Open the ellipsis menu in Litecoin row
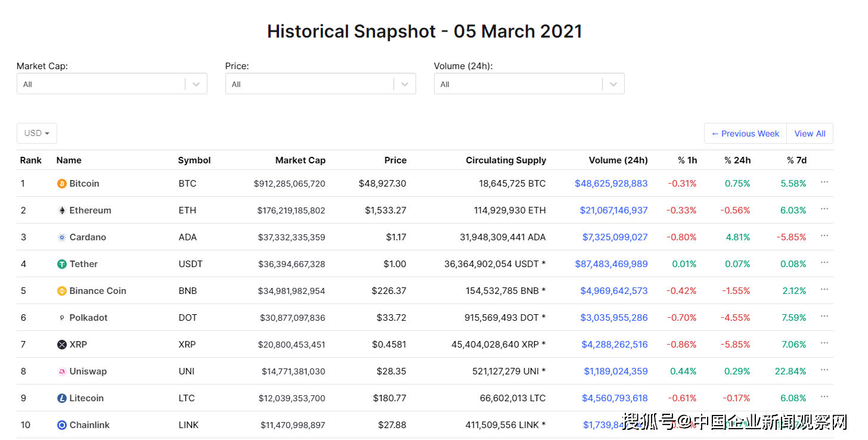Image resolution: width=868 pixels, height=440 pixels. pos(824,396)
